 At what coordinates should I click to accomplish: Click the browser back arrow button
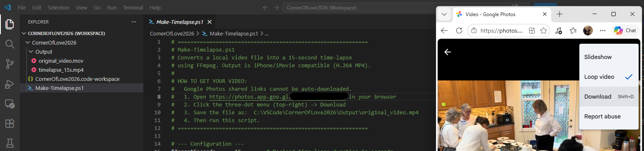(x=444, y=31)
